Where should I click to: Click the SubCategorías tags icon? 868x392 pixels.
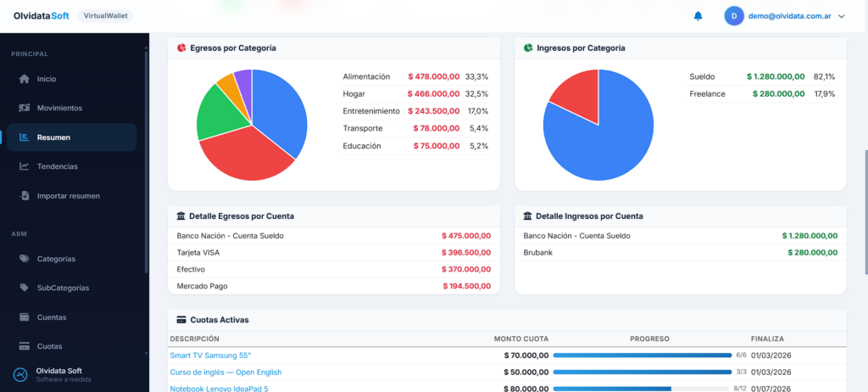[25, 288]
